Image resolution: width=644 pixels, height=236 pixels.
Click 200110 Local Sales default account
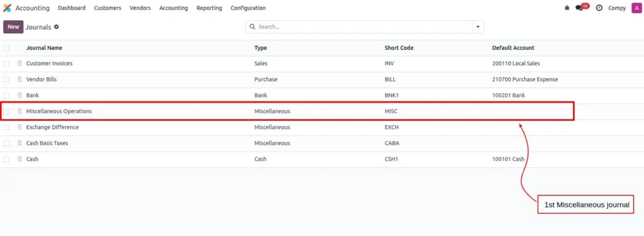click(x=516, y=64)
